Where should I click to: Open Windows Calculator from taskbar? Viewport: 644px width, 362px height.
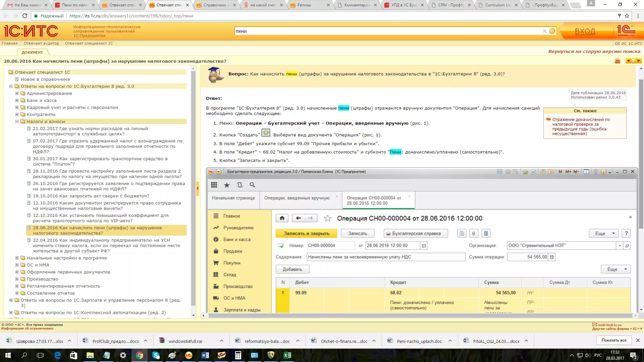[x=238, y=355]
